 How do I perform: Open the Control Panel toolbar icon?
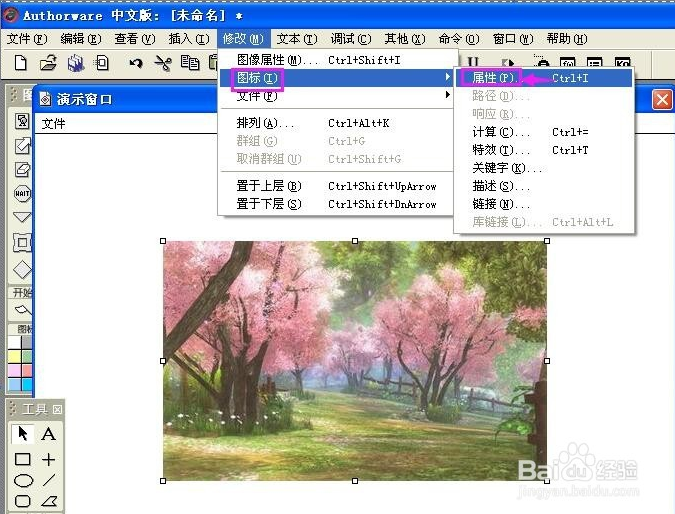540,62
